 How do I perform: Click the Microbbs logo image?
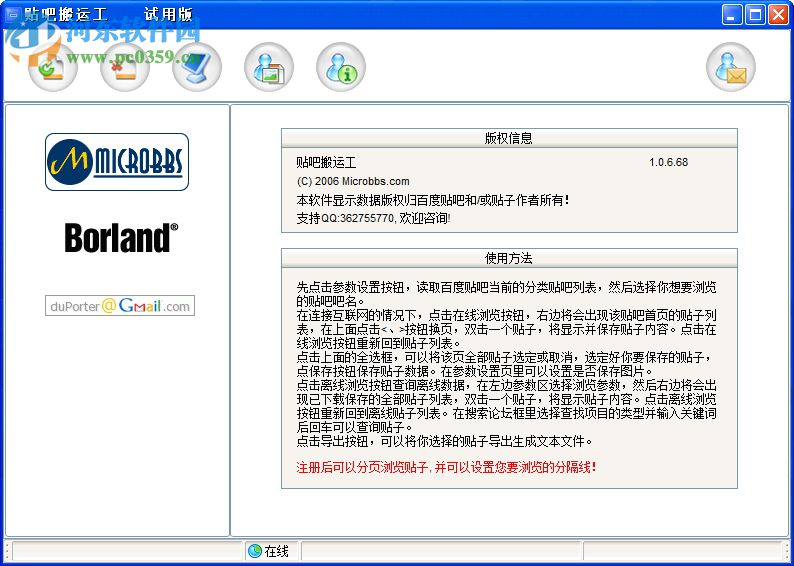click(117, 162)
